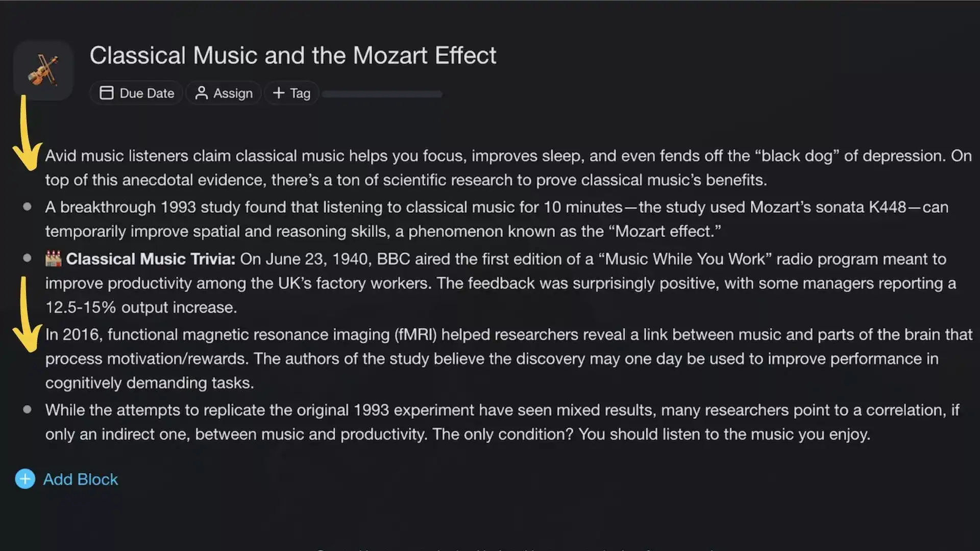Open the Due Date picker
The image size is (980, 551).
pyautogui.click(x=136, y=93)
